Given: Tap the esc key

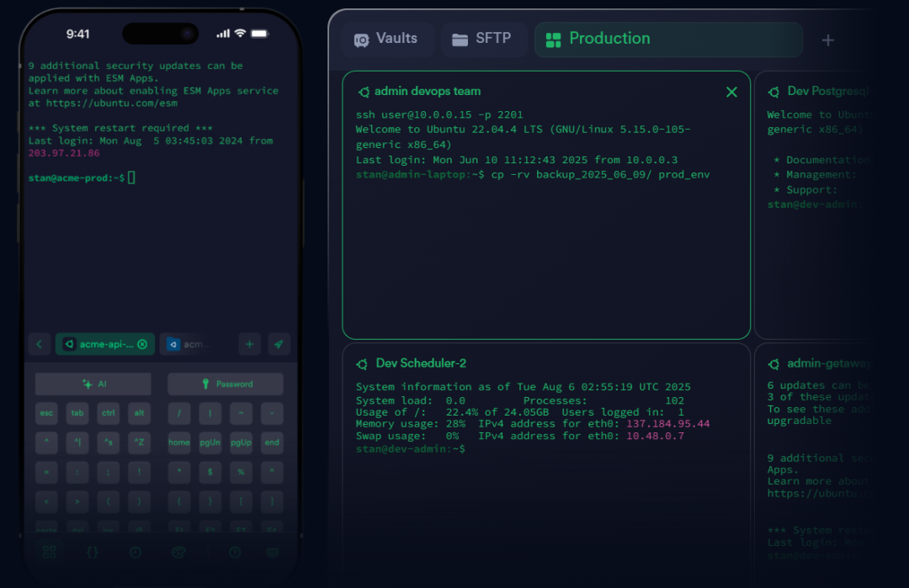Looking at the screenshot, I should click(46, 413).
